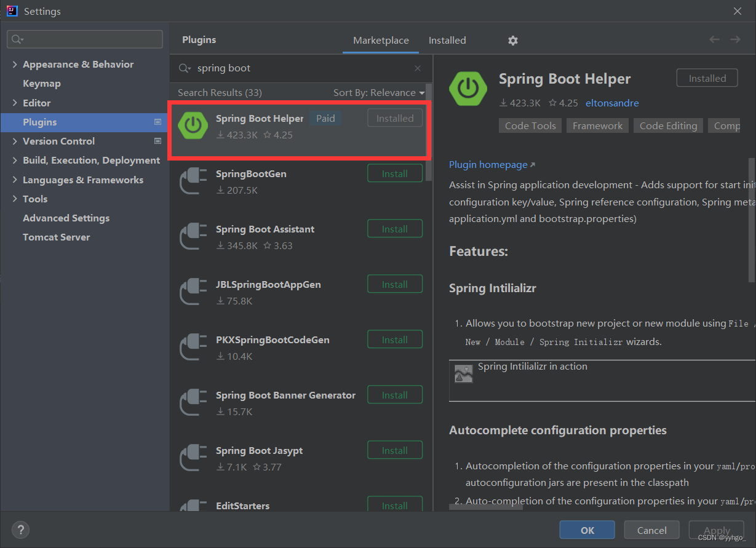Switch to the Marketplace tab

(381, 41)
